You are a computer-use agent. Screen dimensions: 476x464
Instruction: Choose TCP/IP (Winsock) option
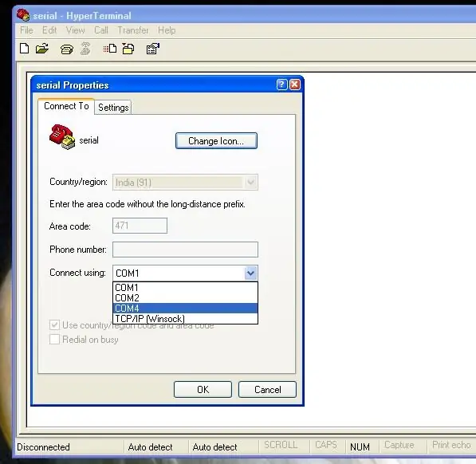[x=185, y=319]
